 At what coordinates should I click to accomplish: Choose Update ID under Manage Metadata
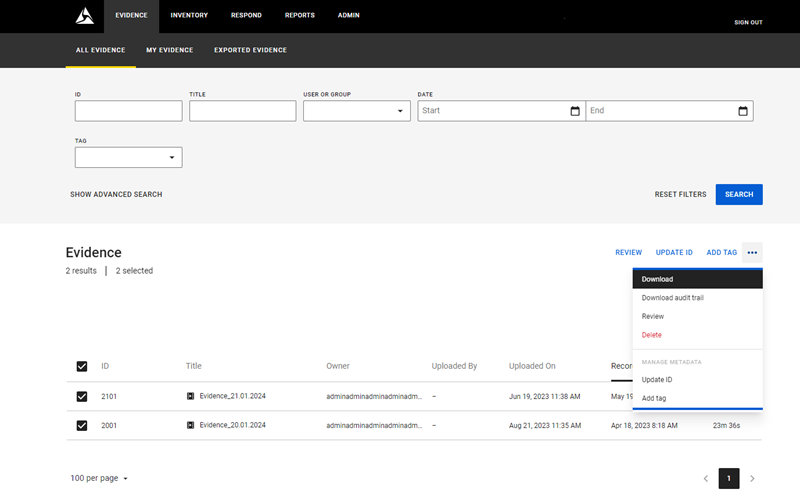(x=697, y=380)
